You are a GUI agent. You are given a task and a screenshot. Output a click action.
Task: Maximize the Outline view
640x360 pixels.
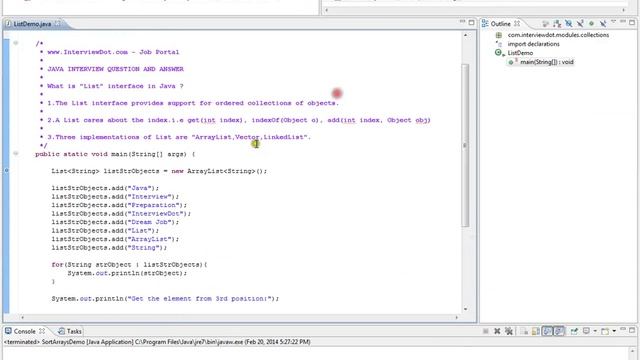click(632, 22)
